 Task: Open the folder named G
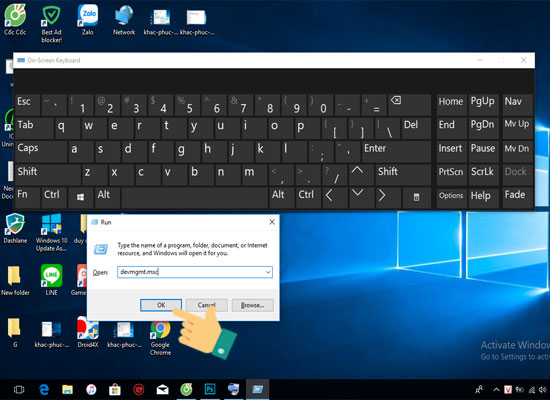[15, 332]
